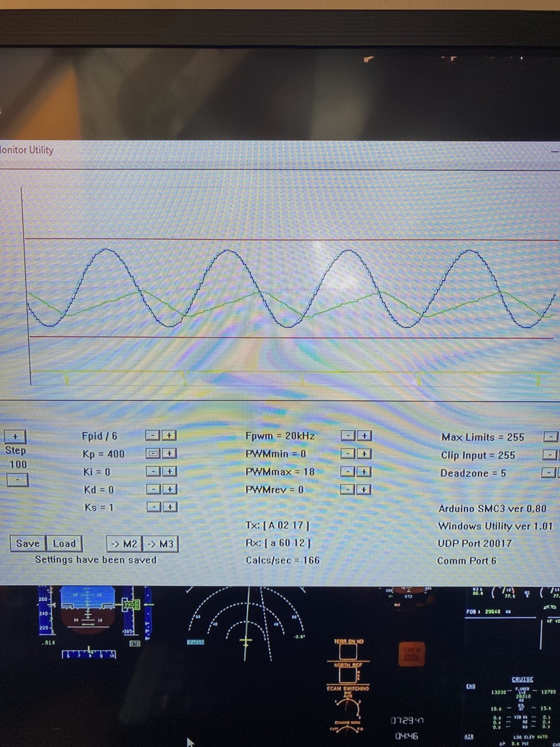The width and height of the screenshot is (560, 747).
Task: Click the Deadzone = 5 label
Action: coord(473,473)
